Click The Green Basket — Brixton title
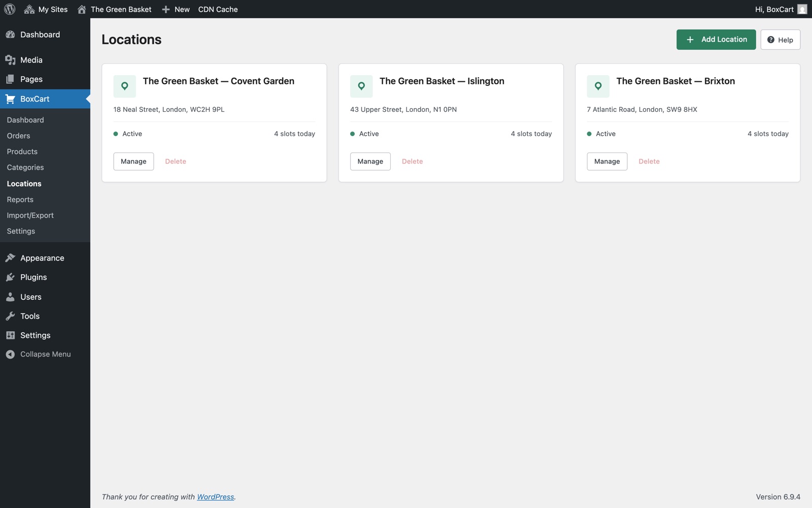The width and height of the screenshot is (812, 508). click(675, 81)
